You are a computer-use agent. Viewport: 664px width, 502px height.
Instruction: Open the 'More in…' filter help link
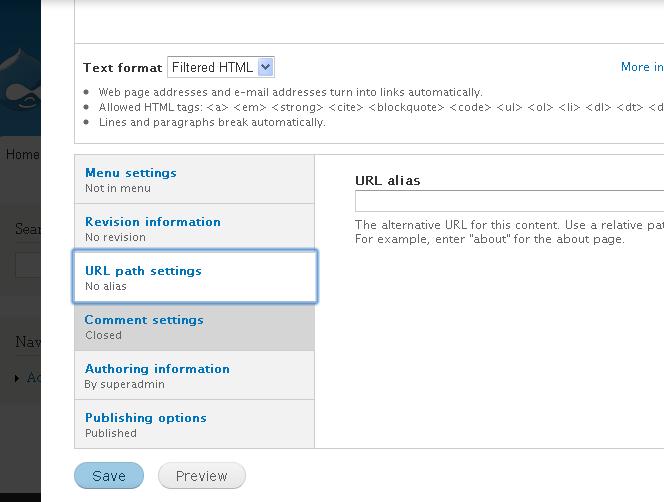point(642,67)
